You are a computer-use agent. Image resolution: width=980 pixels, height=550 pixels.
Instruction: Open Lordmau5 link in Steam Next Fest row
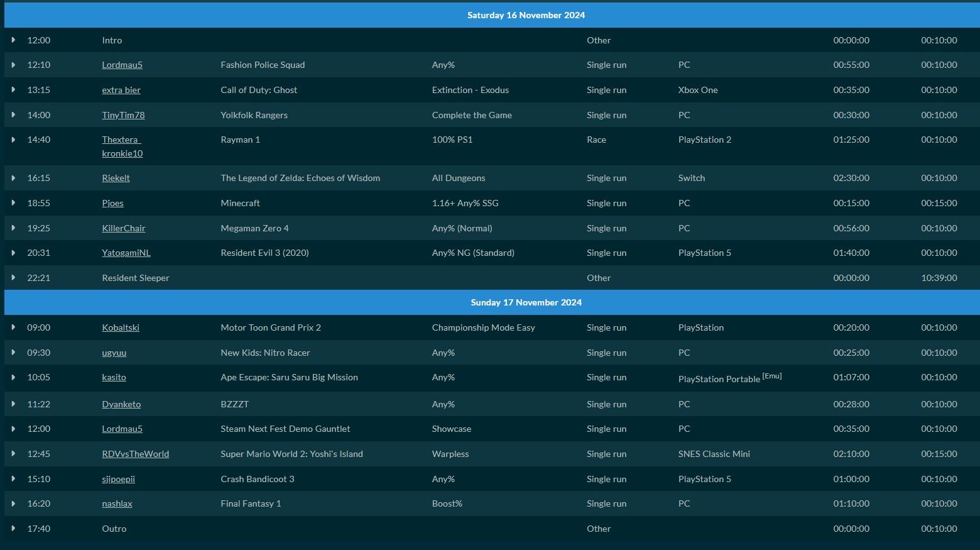point(122,429)
